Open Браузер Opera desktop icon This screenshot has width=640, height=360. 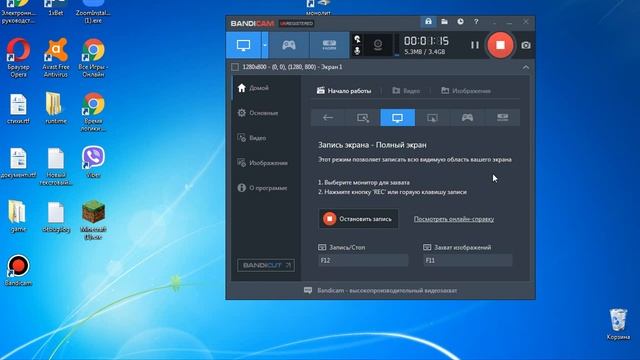tap(18, 58)
